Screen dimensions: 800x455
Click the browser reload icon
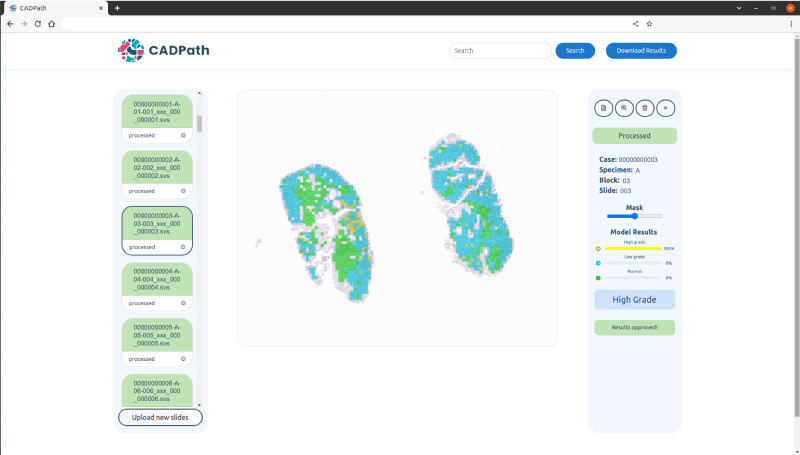coord(37,23)
